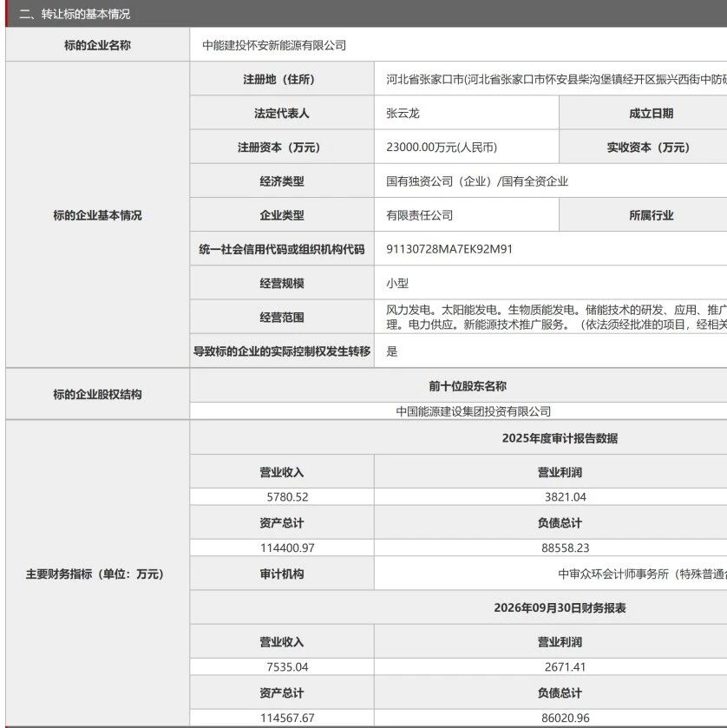
Task: Click the 法定代表人 label
Action: click(281, 114)
